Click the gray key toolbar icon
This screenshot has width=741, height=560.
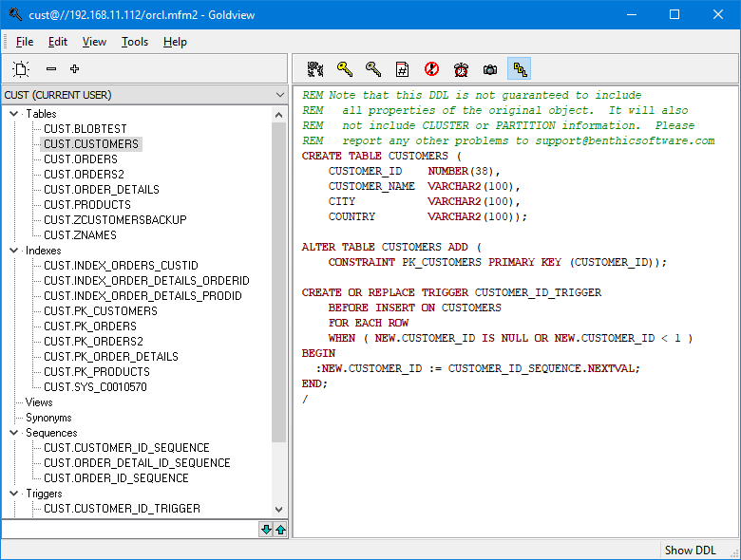pyautogui.click(x=373, y=69)
